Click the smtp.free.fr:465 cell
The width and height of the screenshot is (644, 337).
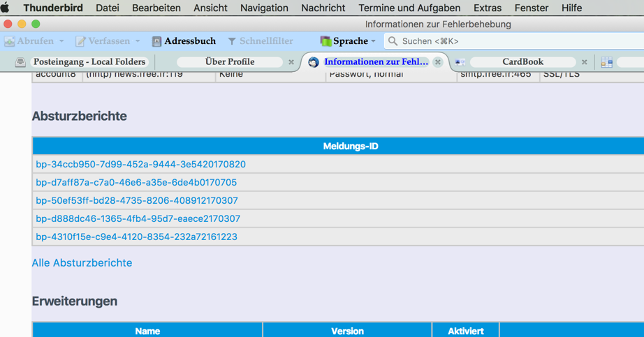tap(498, 76)
